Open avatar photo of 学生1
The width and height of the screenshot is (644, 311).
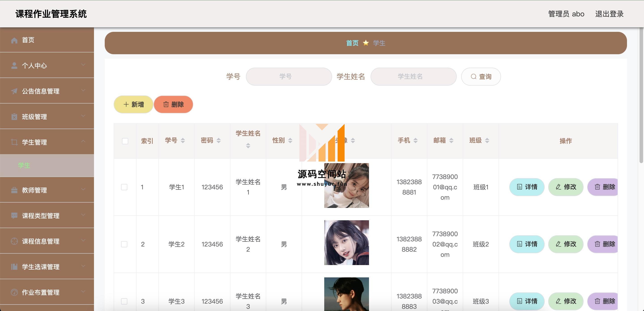point(346,186)
